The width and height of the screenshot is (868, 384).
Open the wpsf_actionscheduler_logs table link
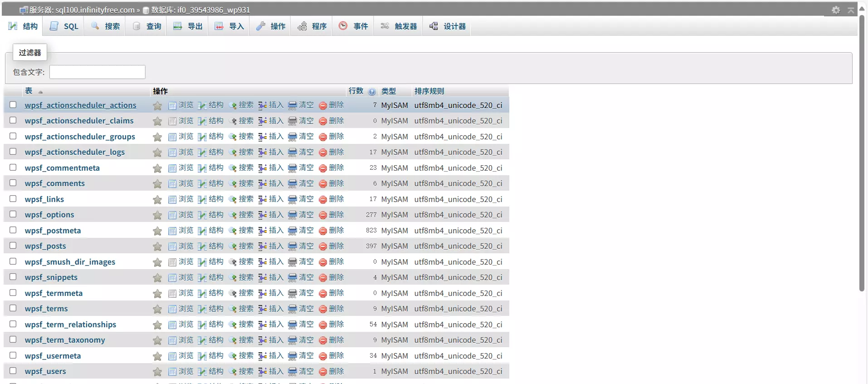tap(74, 152)
